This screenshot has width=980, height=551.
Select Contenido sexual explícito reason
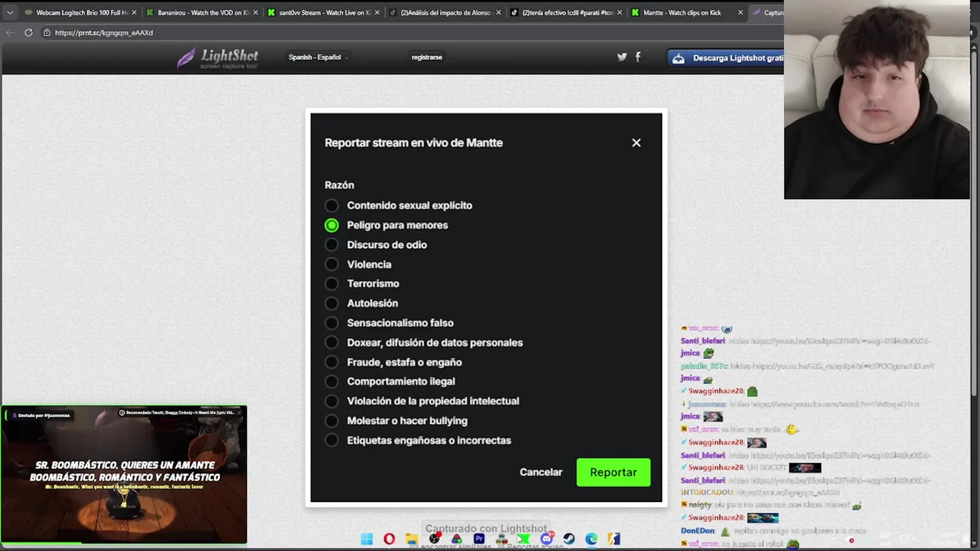[332, 205]
